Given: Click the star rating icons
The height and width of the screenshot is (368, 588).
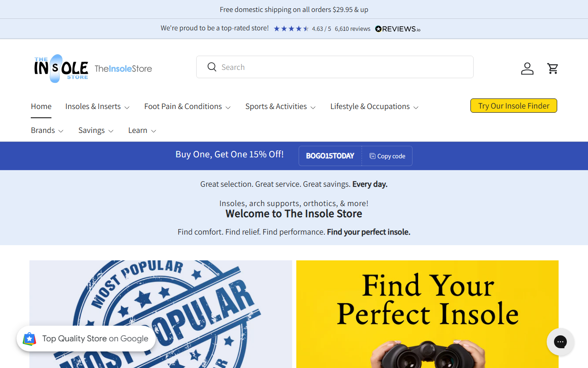Looking at the screenshot, I should (x=291, y=29).
